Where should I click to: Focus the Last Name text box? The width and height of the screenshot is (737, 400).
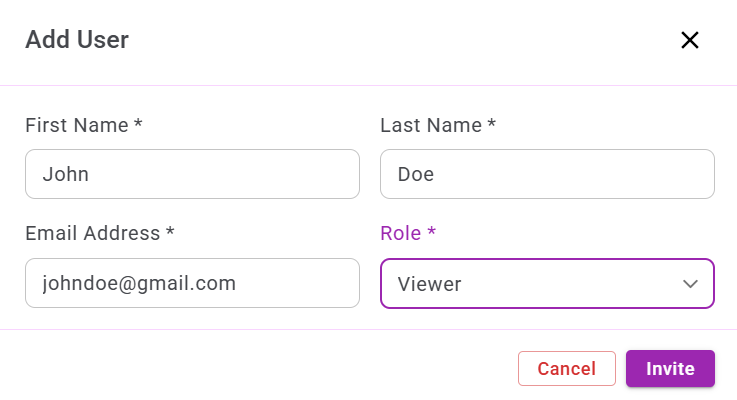547,174
